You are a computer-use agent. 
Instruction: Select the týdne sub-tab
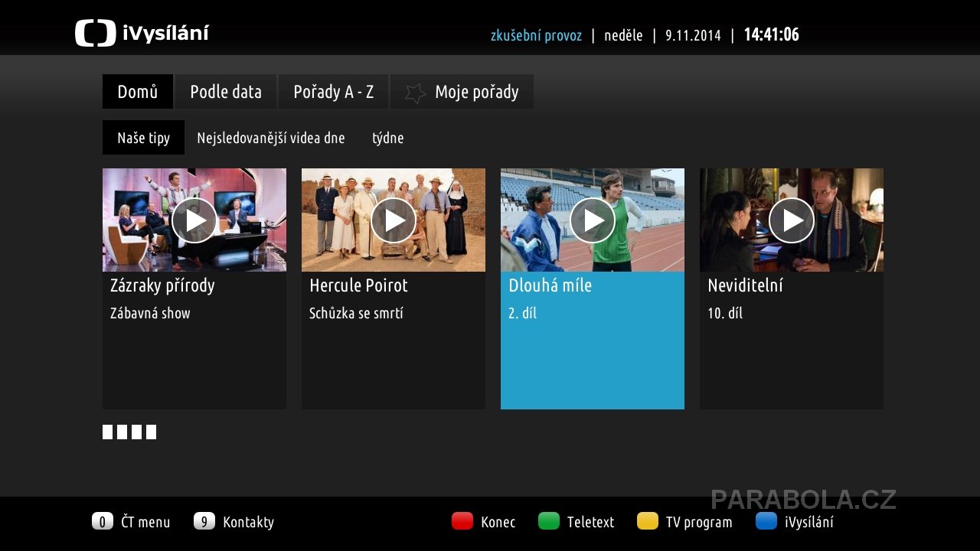[388, 138]
